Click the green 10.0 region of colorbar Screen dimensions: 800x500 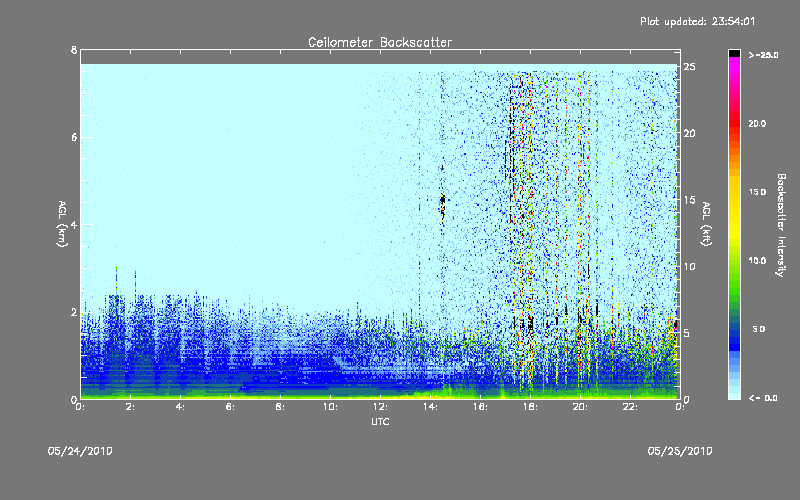pos(734,261)
